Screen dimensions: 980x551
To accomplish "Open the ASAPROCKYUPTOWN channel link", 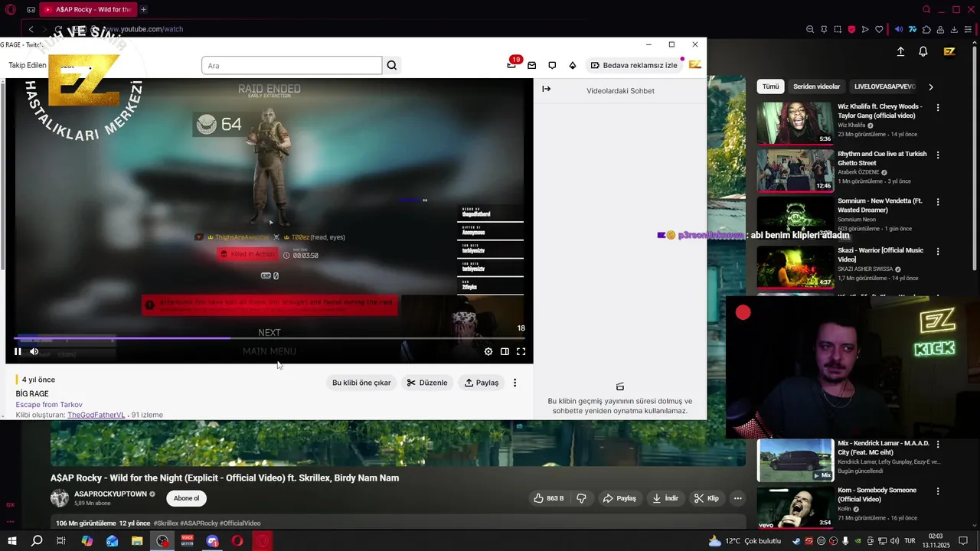I will pyautogui.click(x=110, y=494).
